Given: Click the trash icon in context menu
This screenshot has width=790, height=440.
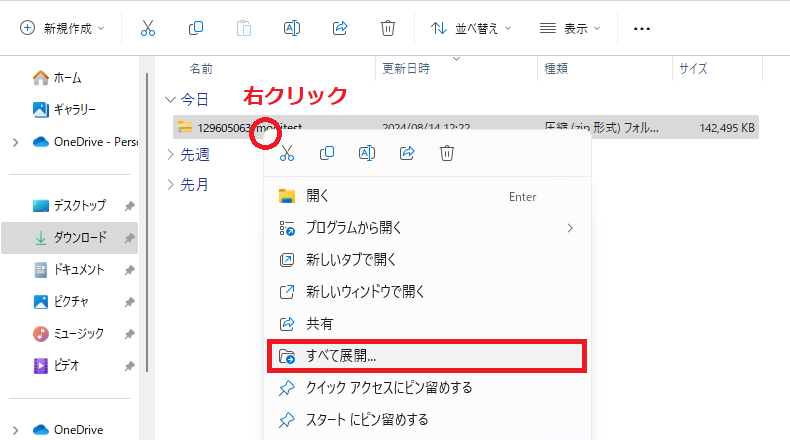Looking at the screenshot, I should pyautogui.click(x=447, y=153).
